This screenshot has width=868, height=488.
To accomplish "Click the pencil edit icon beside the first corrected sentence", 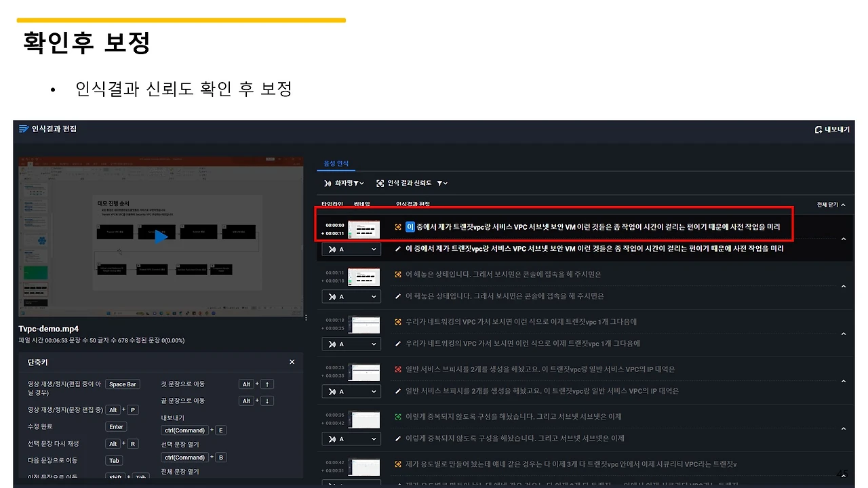I will click(x=399, y=249).
